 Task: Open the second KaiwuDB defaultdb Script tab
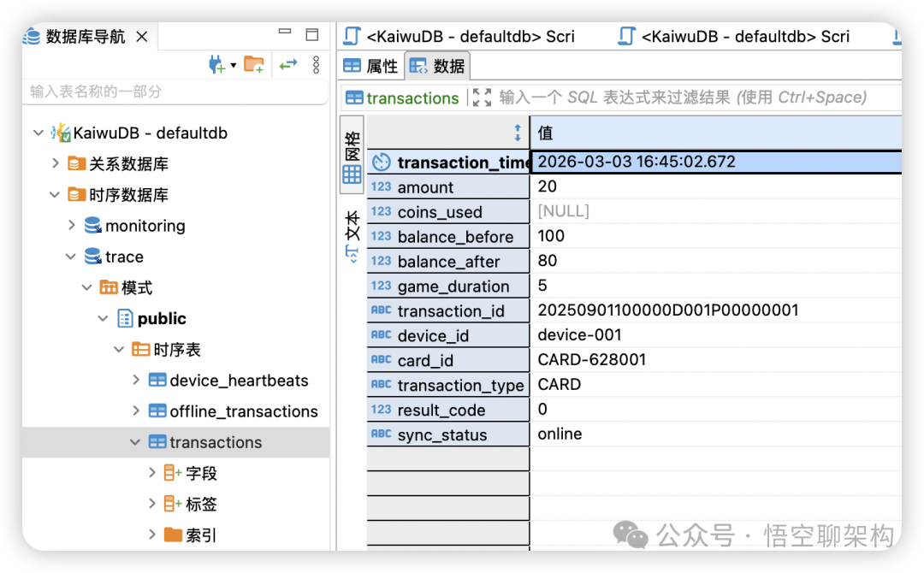point(734,37)
